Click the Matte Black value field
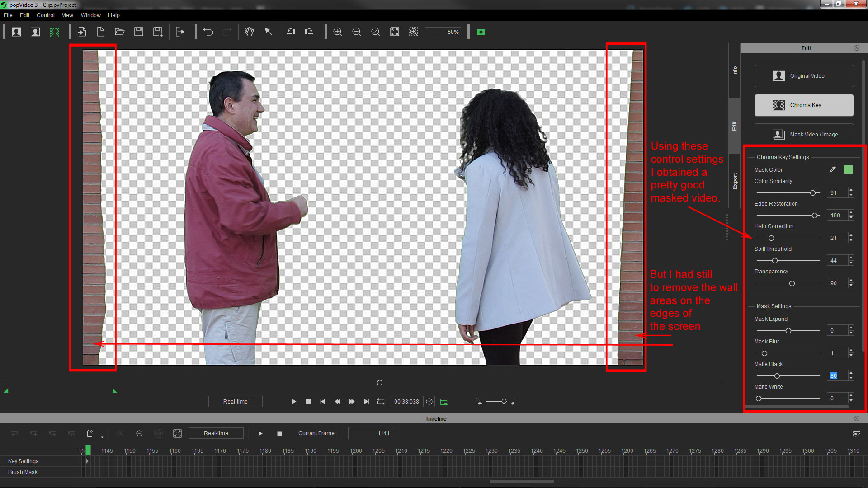Screen dimensions: 868x488 point(837,375)
